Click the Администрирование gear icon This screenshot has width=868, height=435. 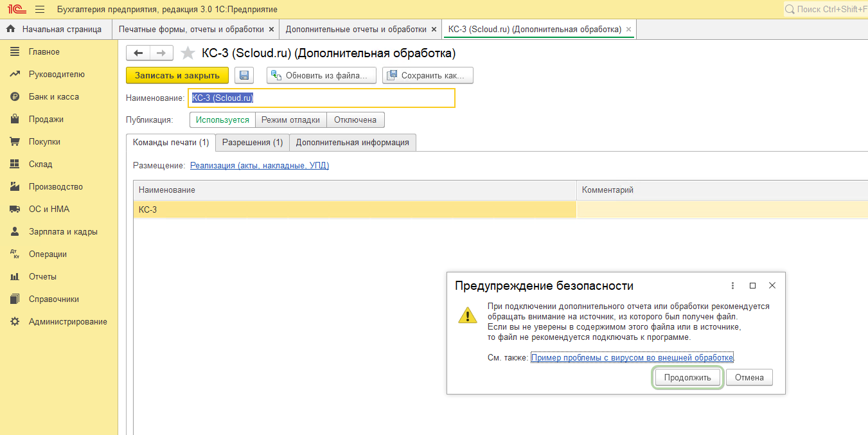coord(15,321)
